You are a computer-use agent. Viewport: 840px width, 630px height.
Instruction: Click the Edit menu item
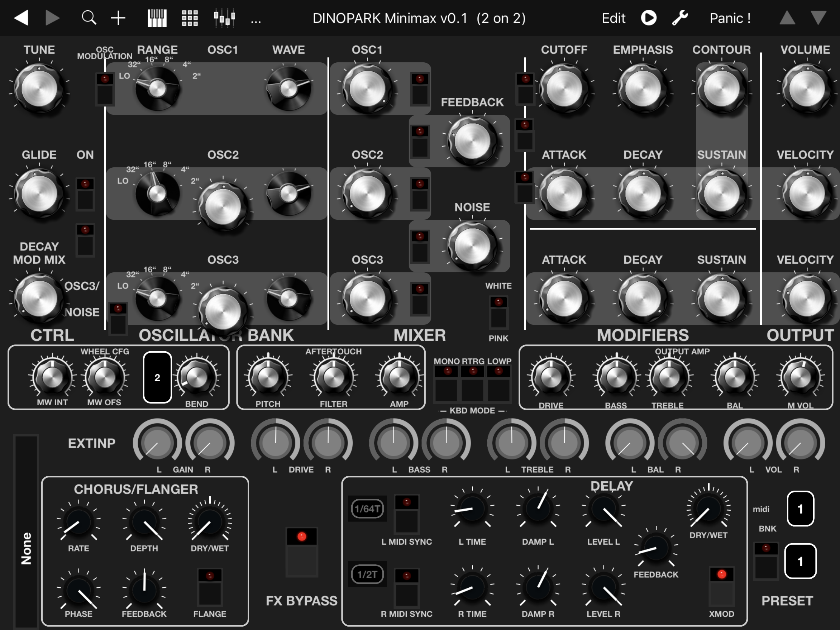click(x=613, y=18)
